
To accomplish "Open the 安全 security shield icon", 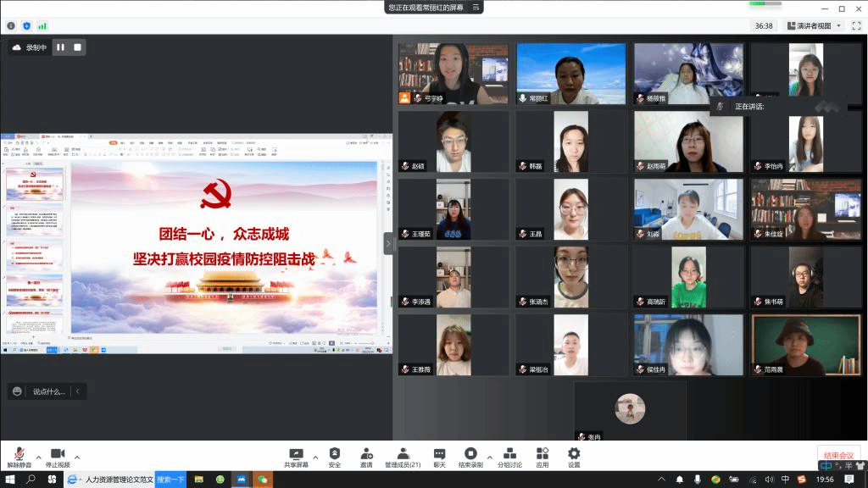I will pos(335,454).
